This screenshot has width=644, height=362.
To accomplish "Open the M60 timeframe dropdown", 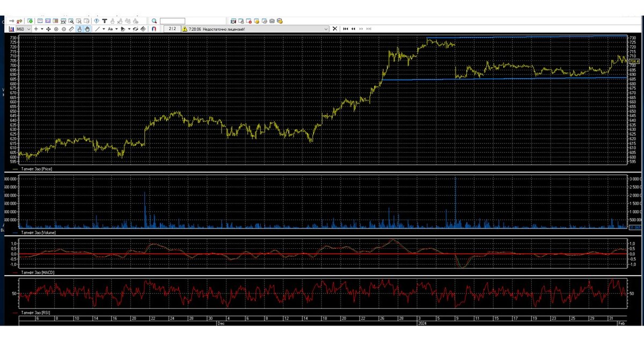I will (23, 29).
